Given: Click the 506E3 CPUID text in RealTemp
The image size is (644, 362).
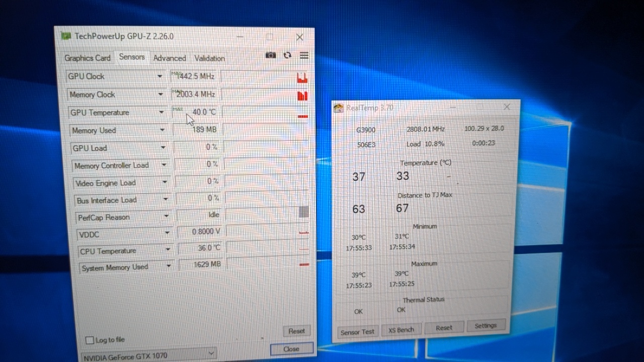Looking at the screenshot, I should click(366, 145).
